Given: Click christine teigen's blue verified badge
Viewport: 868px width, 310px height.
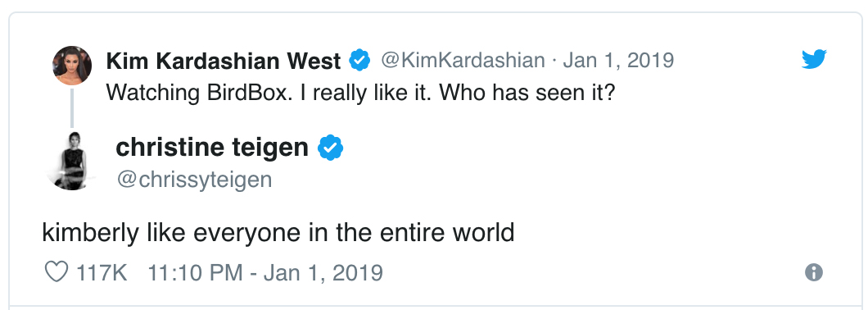Looking at the screenshot, I should point(331,148).
